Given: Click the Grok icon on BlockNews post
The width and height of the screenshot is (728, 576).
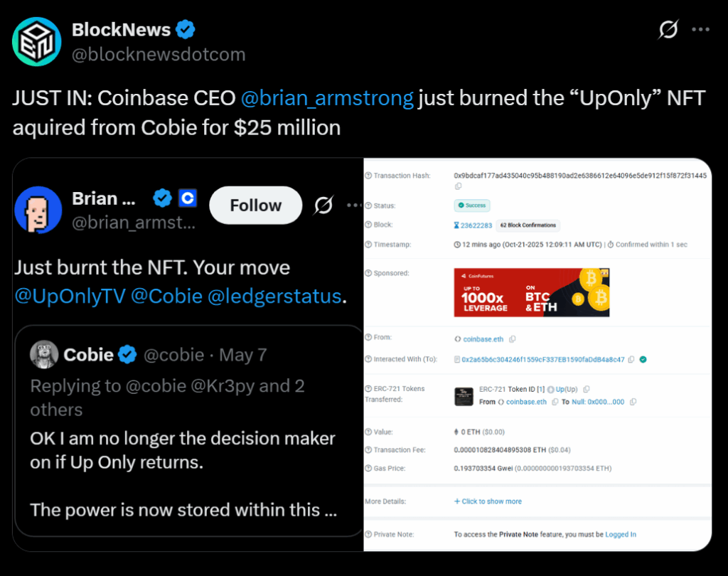Looking at the screenshot, I should tap(668, 30).
